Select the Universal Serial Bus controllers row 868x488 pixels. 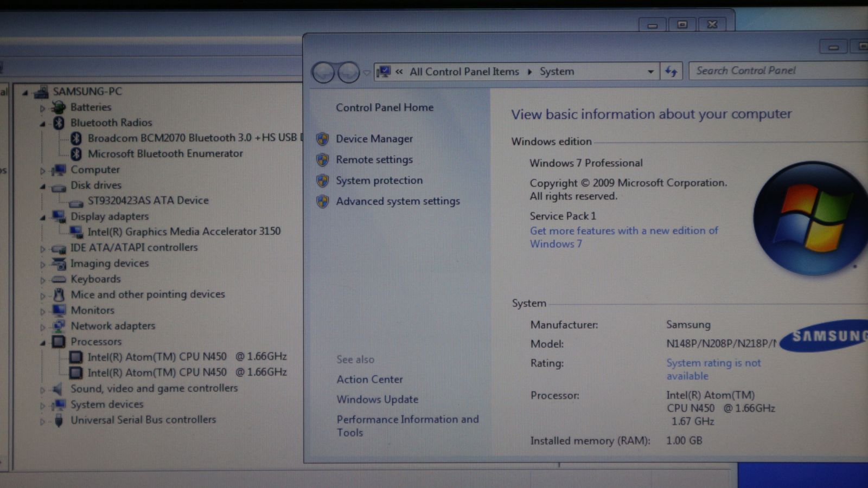point(143,420)
